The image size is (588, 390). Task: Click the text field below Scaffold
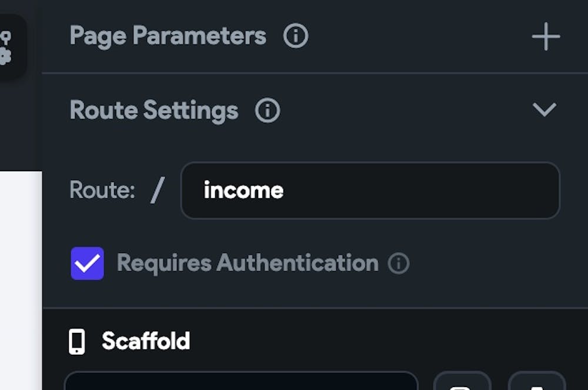click(240, 381)
